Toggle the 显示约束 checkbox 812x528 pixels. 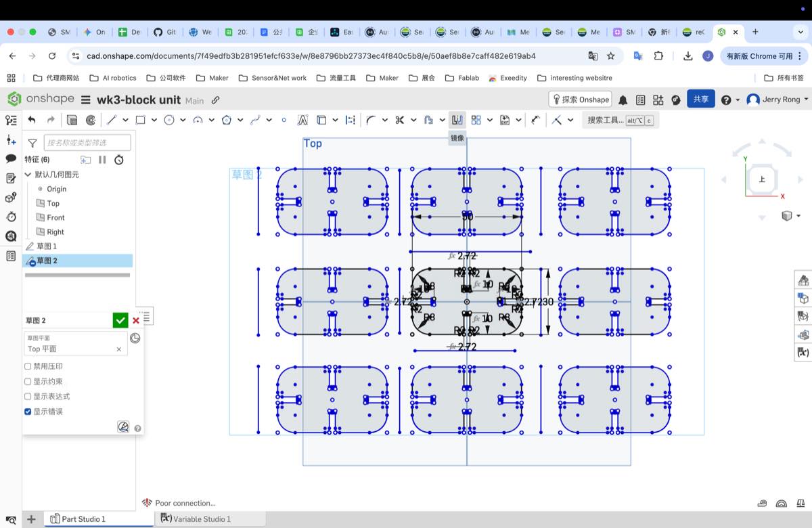pos(28,381)
